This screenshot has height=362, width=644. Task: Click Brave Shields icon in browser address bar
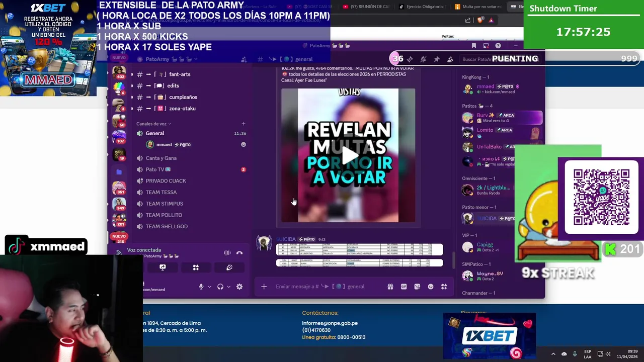[480, 20]
